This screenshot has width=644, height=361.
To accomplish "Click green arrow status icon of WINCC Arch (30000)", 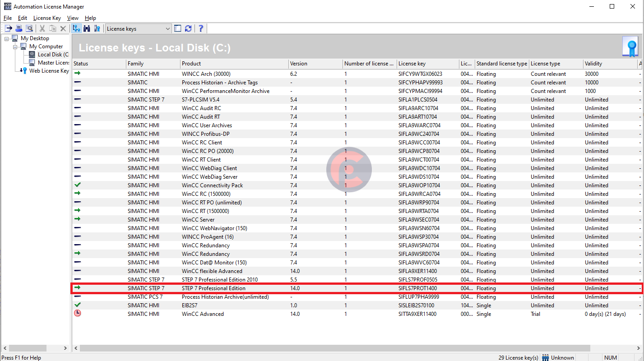I will tap(77, 74).
